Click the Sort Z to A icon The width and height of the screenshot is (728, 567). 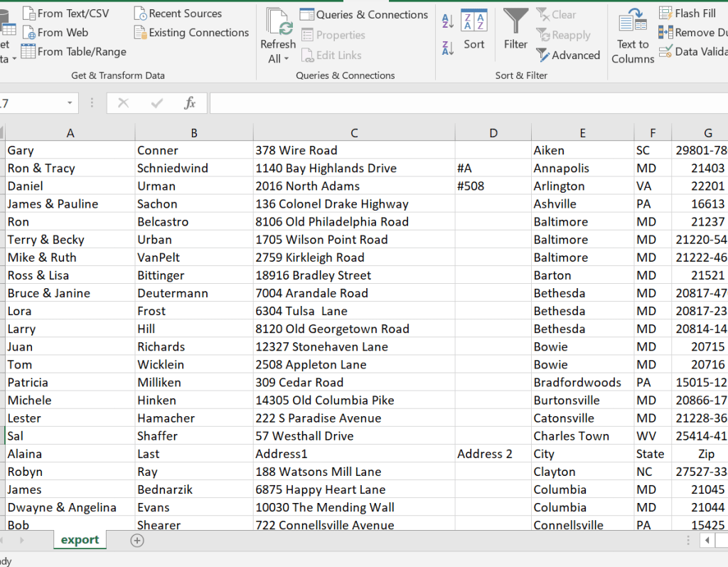448,48
